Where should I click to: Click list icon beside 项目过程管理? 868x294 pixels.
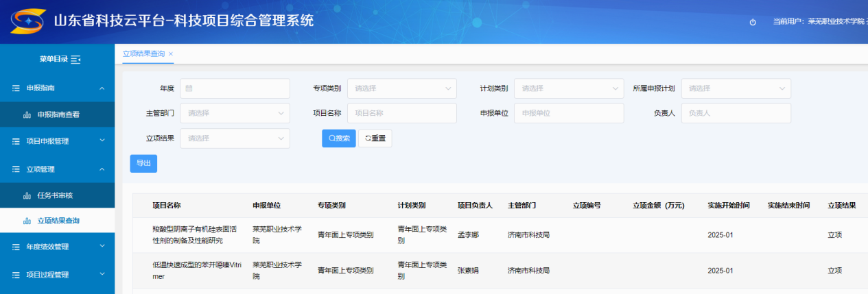pyautogui.click(x=16, y=275)
